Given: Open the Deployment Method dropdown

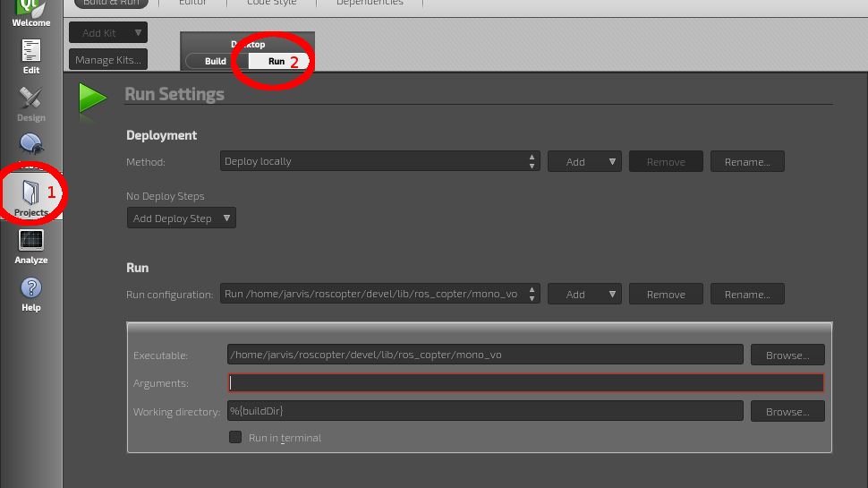Looking at the screenshot, I should [379, 162].
